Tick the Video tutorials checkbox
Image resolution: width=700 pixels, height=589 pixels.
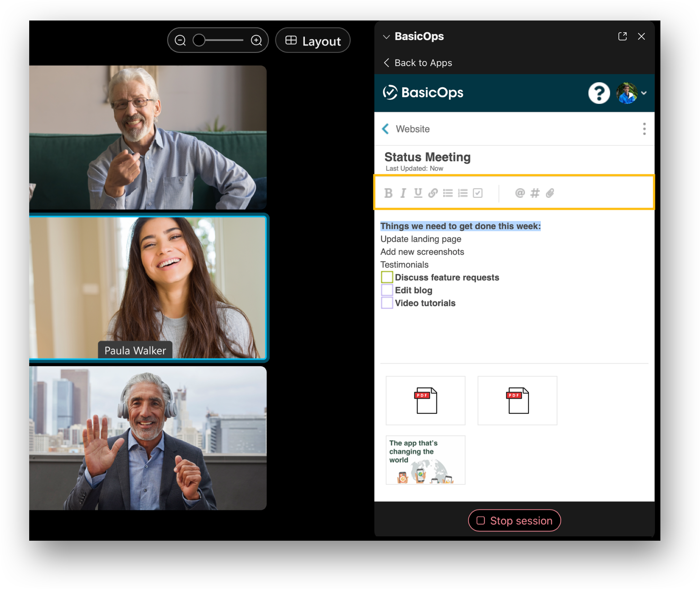387,303
